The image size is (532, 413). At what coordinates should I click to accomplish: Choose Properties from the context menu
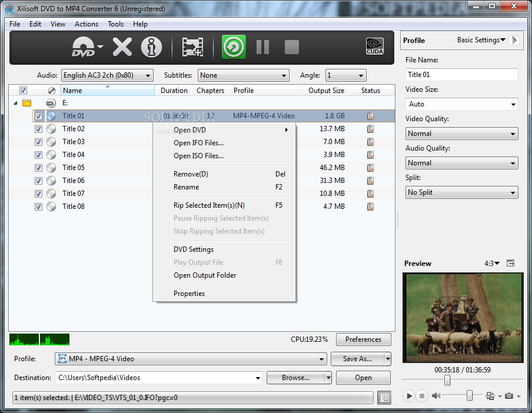(x=225, y=294)
